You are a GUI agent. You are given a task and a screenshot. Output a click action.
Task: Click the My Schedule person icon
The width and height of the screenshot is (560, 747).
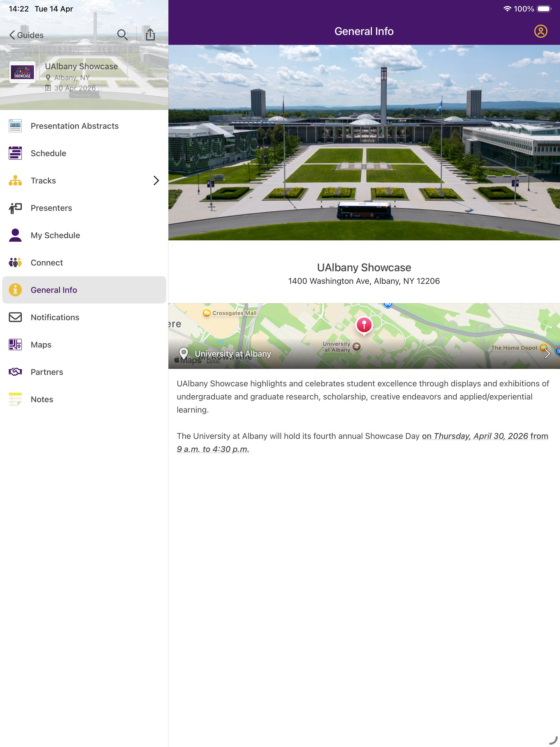[15, 235]
